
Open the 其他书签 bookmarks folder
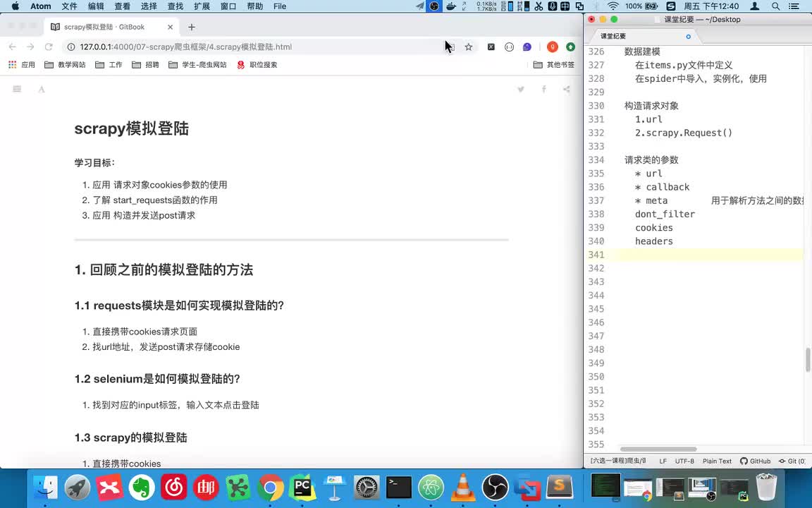[x=554, y=65]
